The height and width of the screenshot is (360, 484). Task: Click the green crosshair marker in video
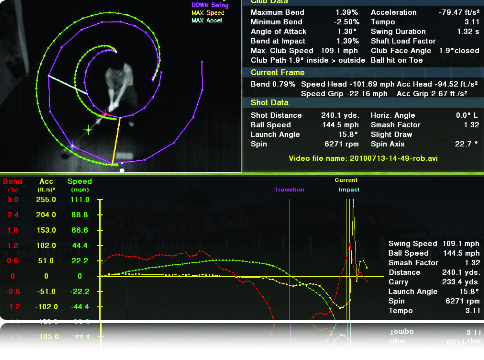click(88, 130)
